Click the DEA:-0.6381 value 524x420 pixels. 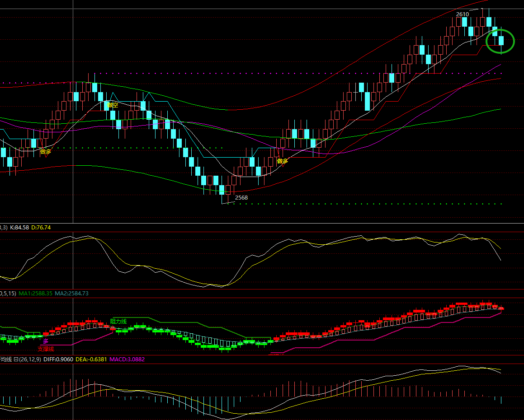point(91,359)
